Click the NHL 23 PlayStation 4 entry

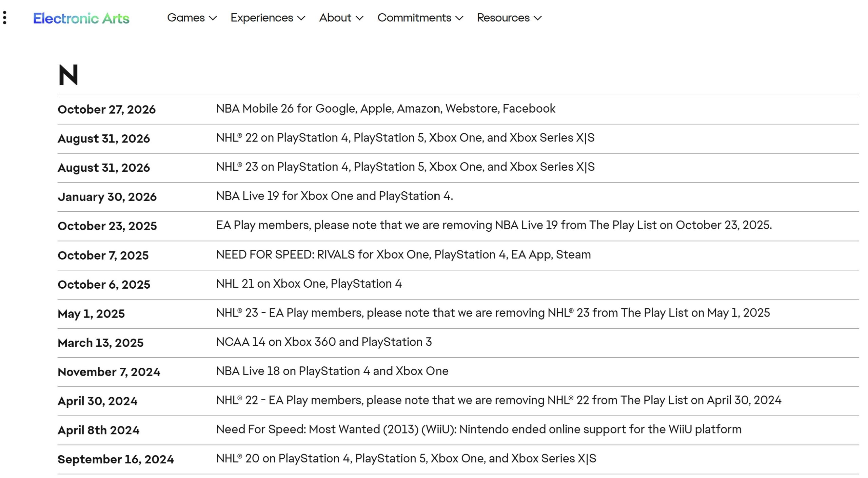click(x=405, y=167)
